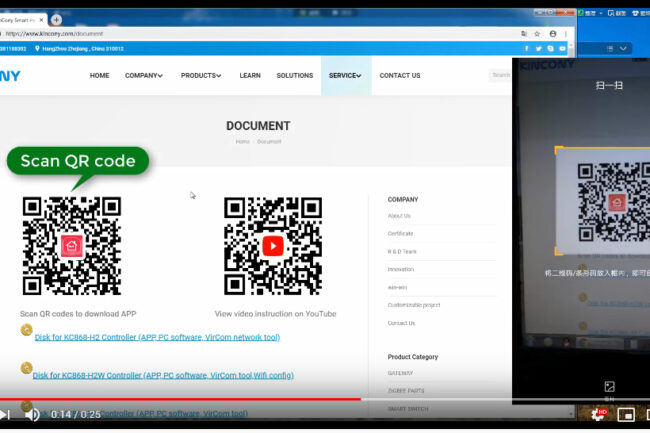Click the YouTube video QR code
Image resolution: width=650 pixels, height=433 pixels.
coord(273,246)
